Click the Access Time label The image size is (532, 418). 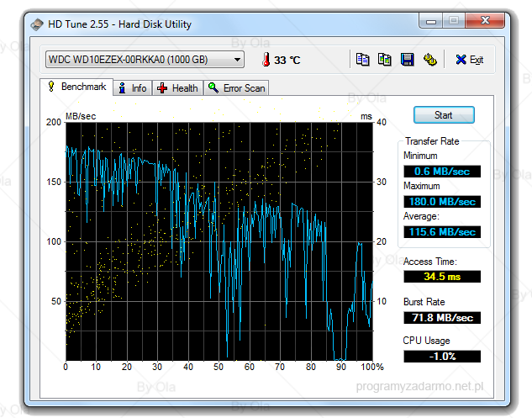(x=429, y=262)
